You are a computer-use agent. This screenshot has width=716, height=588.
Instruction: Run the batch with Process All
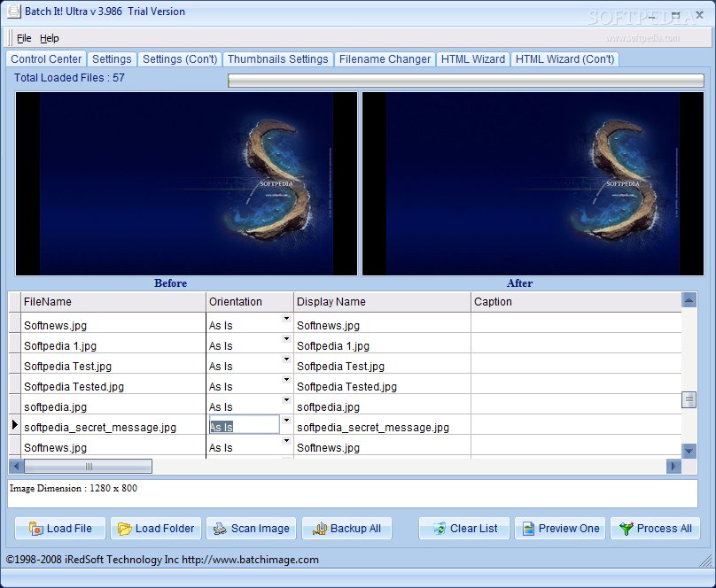click(x=655, y=529)
